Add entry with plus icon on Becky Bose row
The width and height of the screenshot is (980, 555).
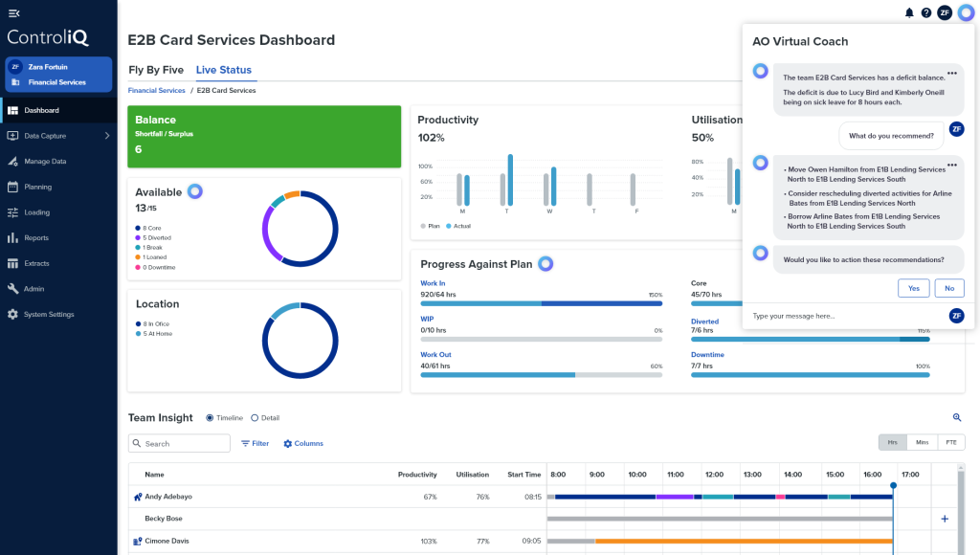coord(945,519)
